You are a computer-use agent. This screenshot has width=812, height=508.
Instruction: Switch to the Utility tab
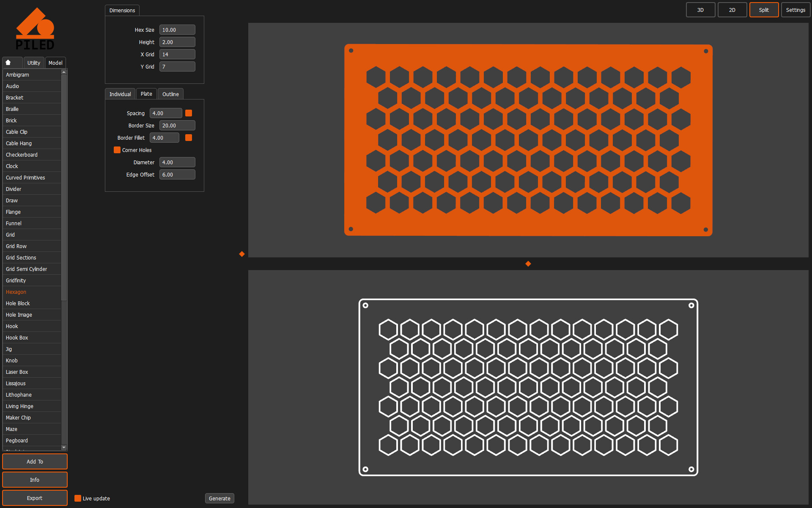tap(34, 63)
